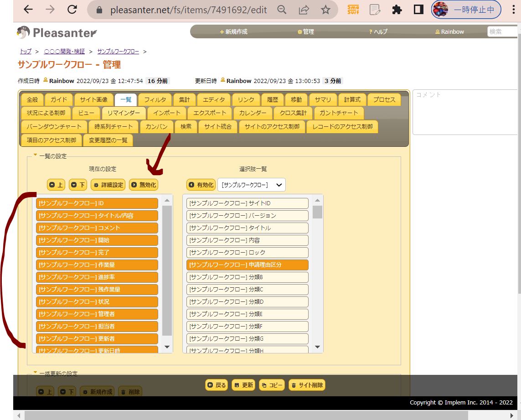This screenshot has height=420, width=521.
Task: Switch to プロセス tab
Action: 384,100
